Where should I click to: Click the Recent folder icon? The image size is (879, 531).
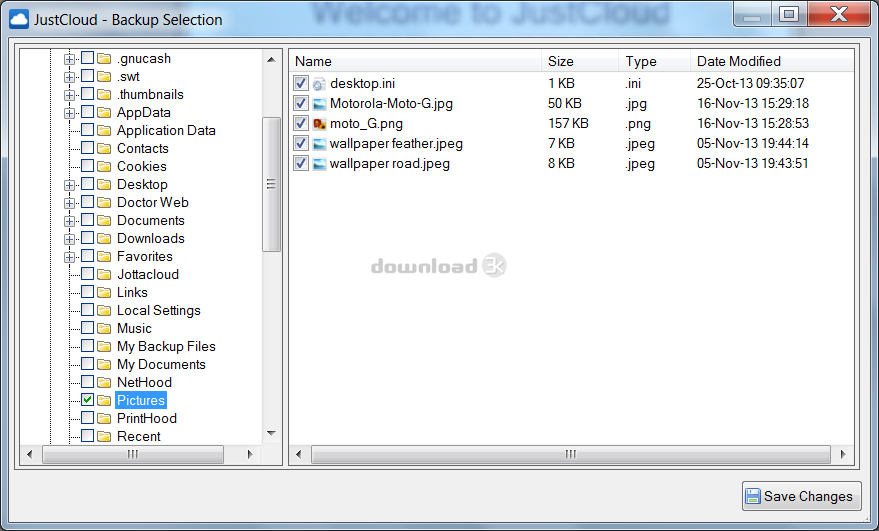104,436
